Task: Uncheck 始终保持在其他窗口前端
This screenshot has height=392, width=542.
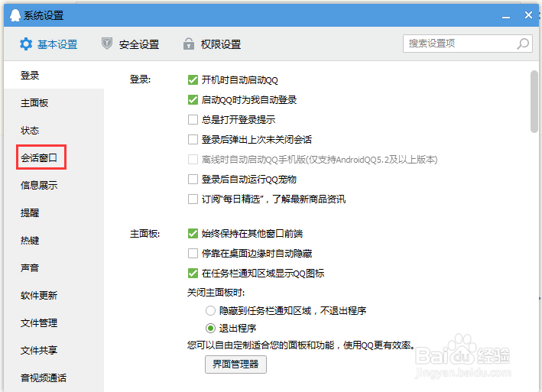Action: [193, 234]
